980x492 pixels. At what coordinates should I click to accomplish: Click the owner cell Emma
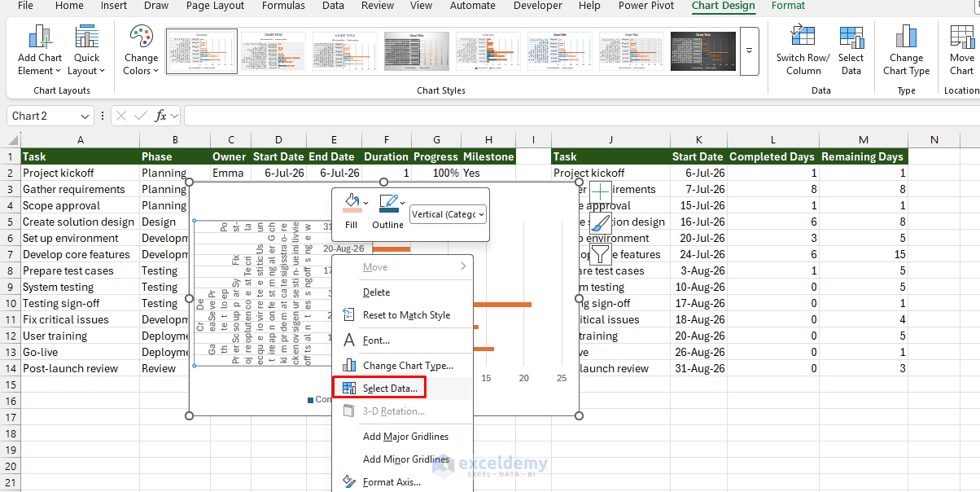tap(230, 173)
